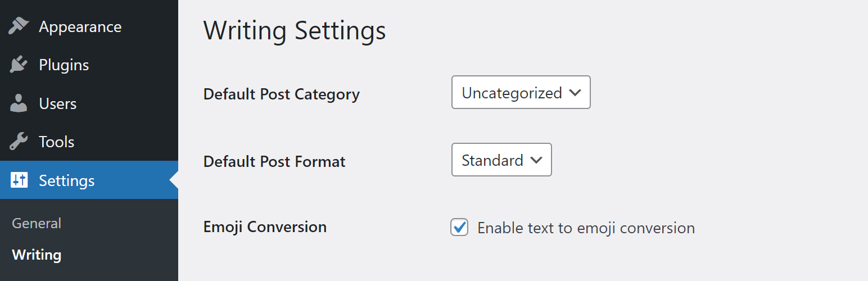Click the Appearance paintbrush icon

pos(19,26)
